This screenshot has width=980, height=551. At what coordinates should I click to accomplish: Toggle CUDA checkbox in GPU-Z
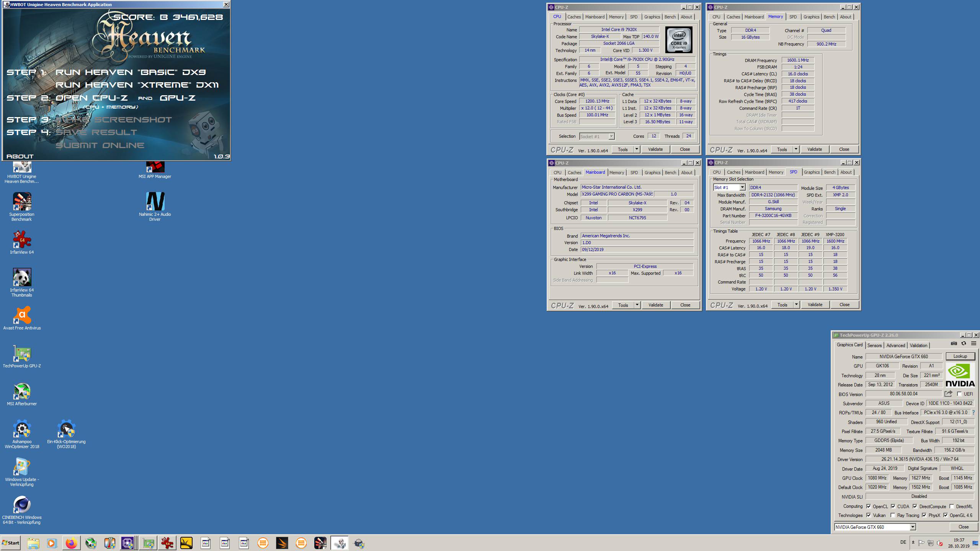pos(893,506)
